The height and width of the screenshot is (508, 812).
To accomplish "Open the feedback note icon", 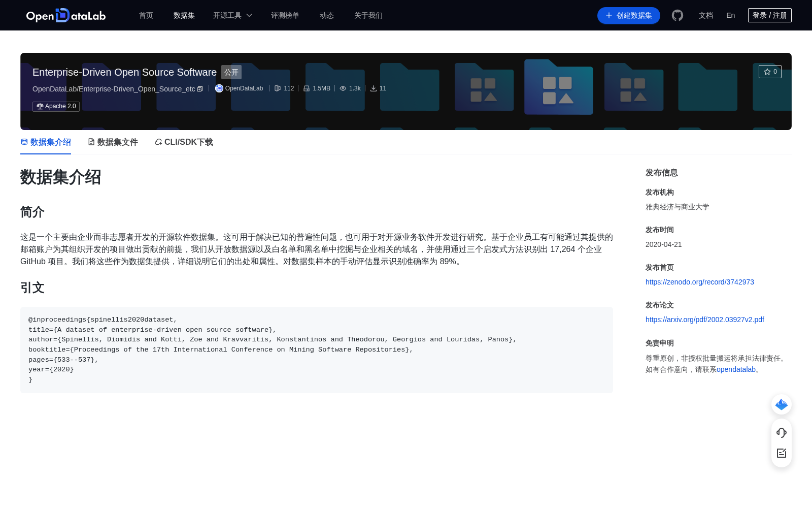I will 782,453.
